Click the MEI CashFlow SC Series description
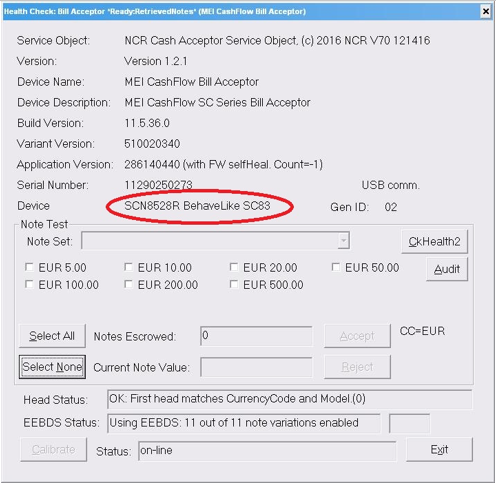 point(217,103)
